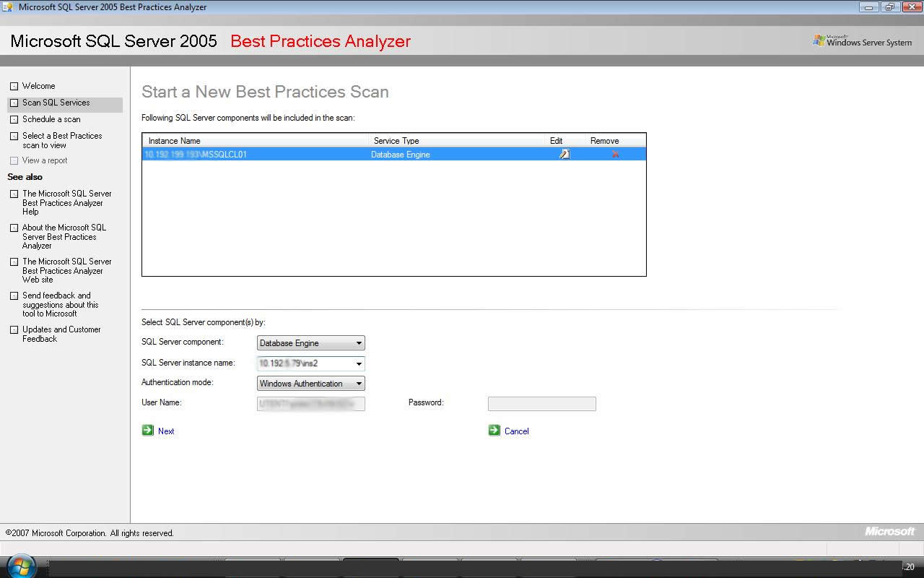Click the green arrow icon beside Cancel

(x=494, y=430)
